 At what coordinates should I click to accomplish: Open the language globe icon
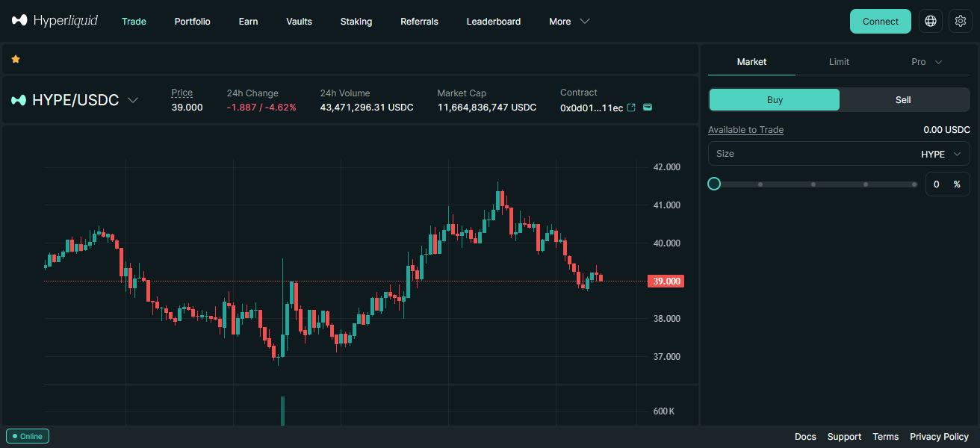tap(931, 21)
